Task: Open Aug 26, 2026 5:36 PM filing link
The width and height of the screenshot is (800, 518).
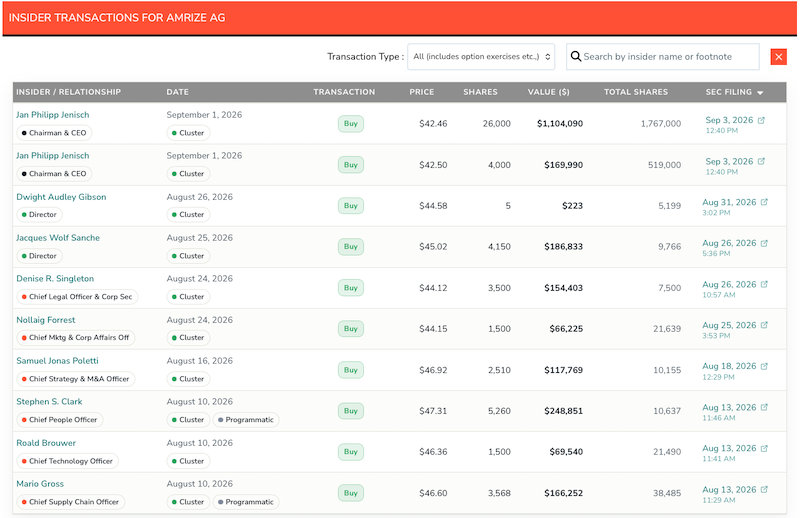Action: [x=729, y=243]
